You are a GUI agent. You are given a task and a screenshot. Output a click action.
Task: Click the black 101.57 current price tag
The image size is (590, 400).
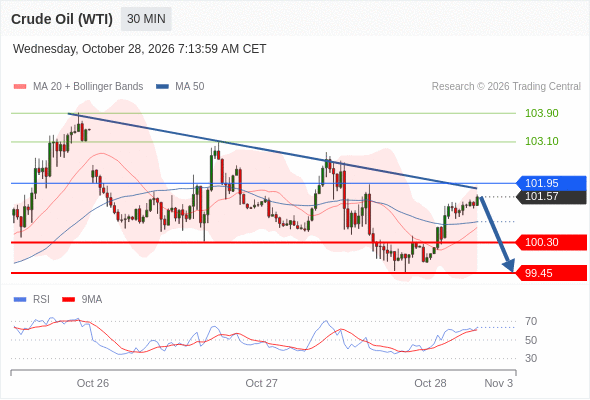click(x=551, y=197)
